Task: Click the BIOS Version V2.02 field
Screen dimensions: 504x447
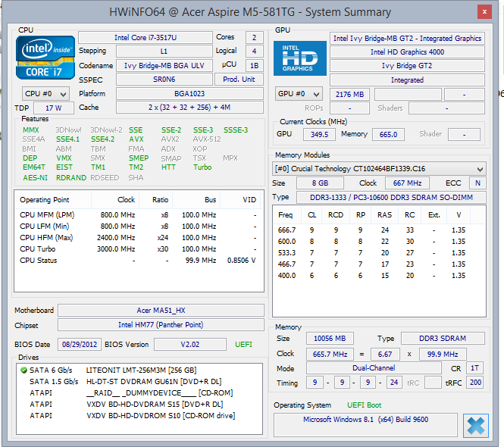Action: [x=189, y=345]
